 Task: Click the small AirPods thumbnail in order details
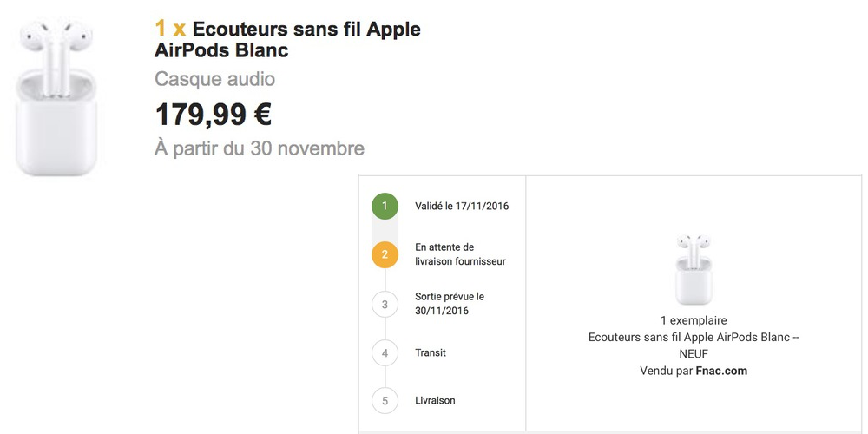pyautogui.click(x=693, y=269)
